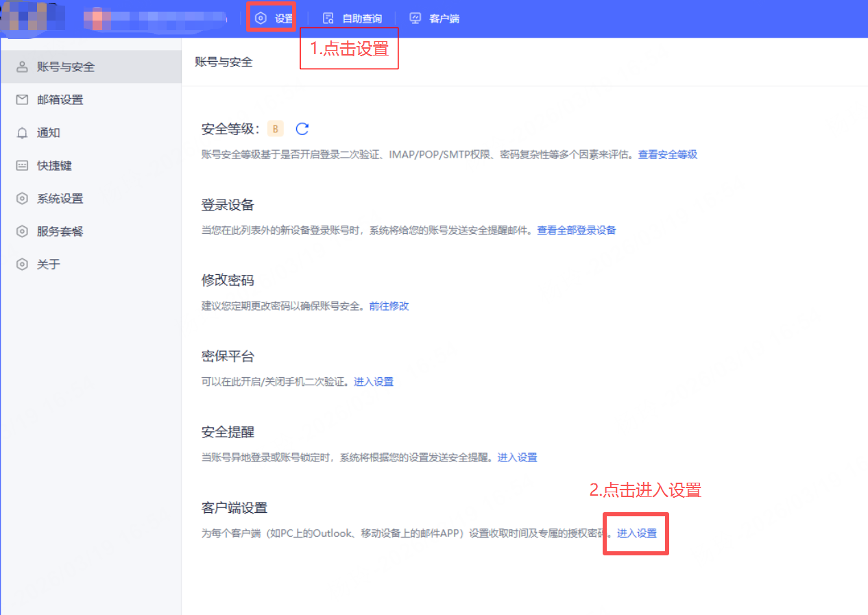Click the 修改密码 heading
This screenshot has width=868, height=615.
228,280
